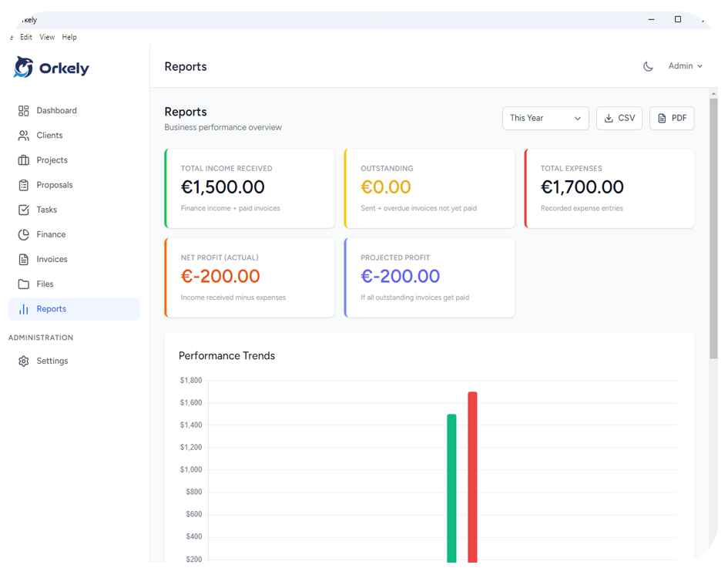Open Settings label under Administration
This screenshot has height=578, width=728.
point(52,361)
